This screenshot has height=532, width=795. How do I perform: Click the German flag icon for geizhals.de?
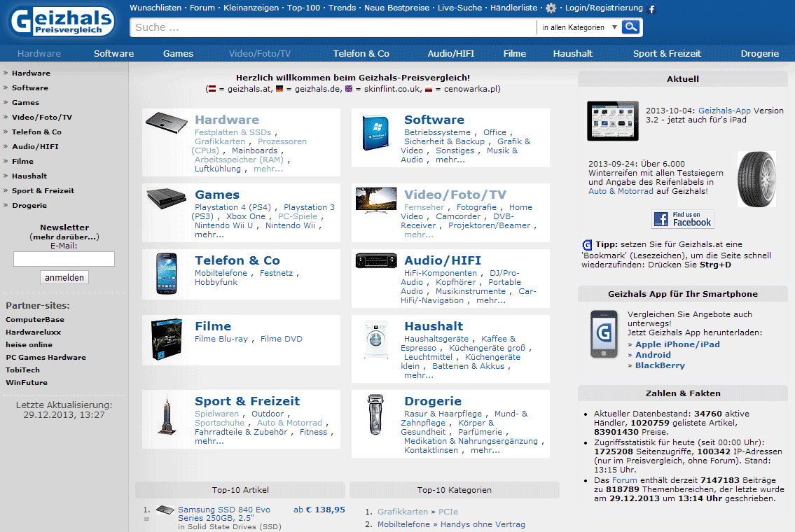tap(279, 89)
